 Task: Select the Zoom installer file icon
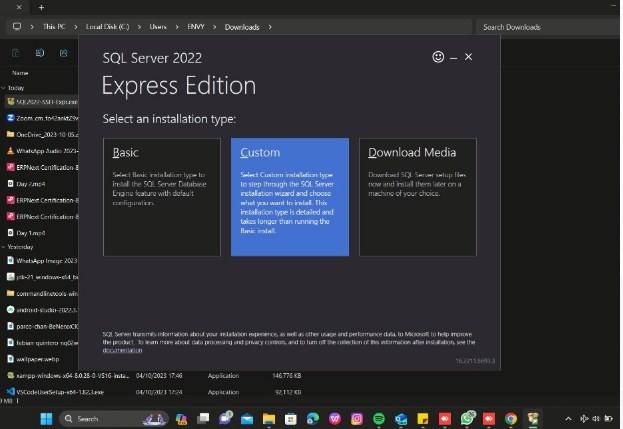10,118
